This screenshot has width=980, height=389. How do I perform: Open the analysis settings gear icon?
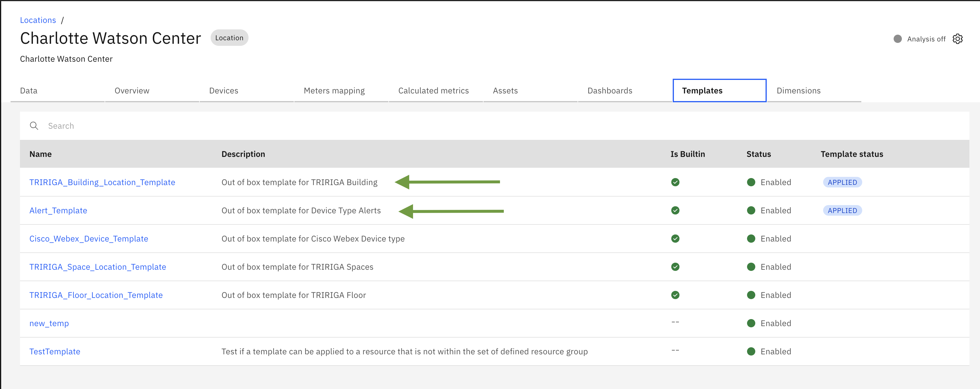[958, 39]
